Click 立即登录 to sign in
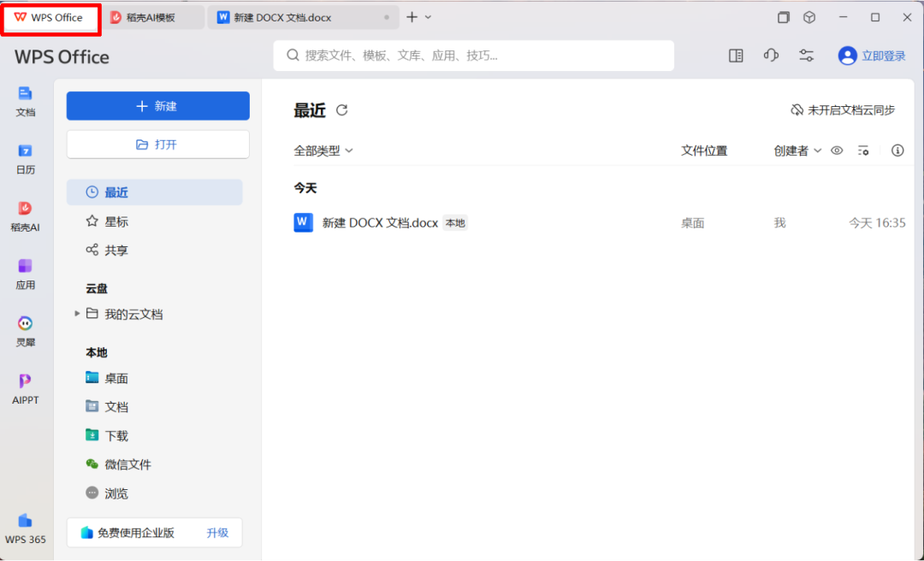This screenshot has height=561, width=924. coord(884,56)
